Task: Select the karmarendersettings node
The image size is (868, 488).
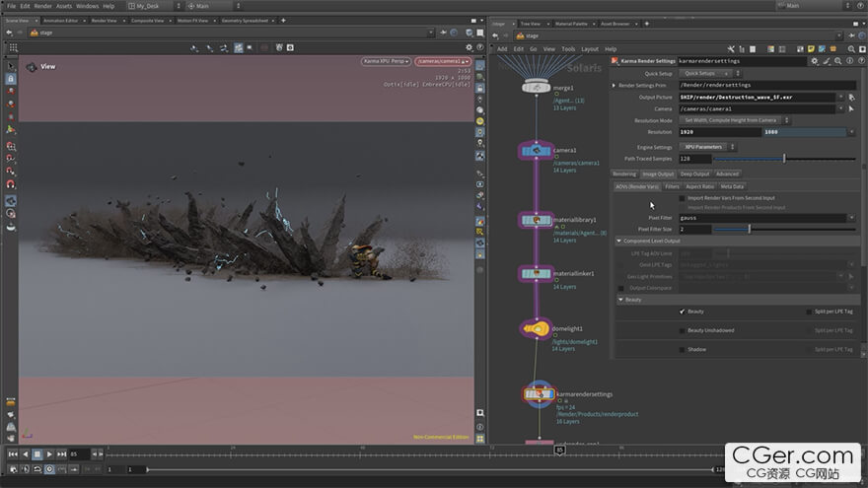Action: click(x=539, y=394)
